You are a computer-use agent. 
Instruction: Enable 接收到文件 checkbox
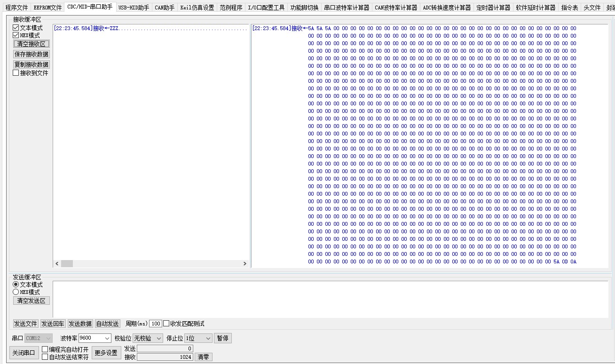(16, 73)
